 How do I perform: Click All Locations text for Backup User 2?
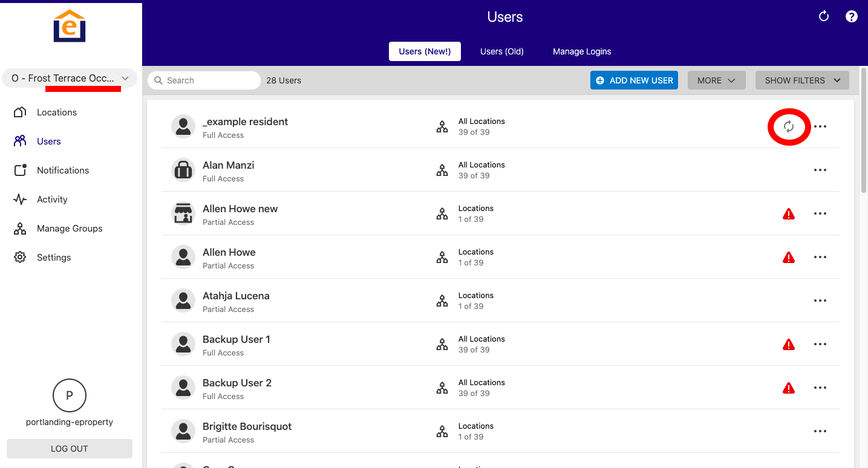coord(481,382)
